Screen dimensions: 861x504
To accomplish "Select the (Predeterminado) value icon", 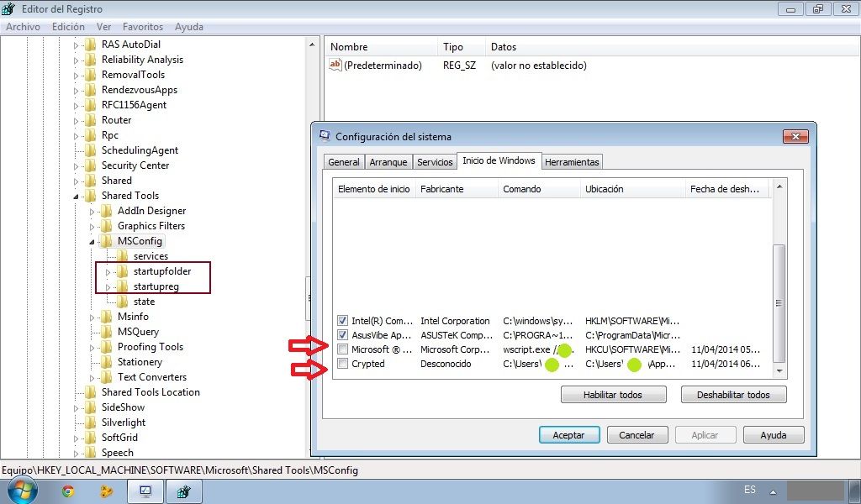I will [x=335, y=65].
